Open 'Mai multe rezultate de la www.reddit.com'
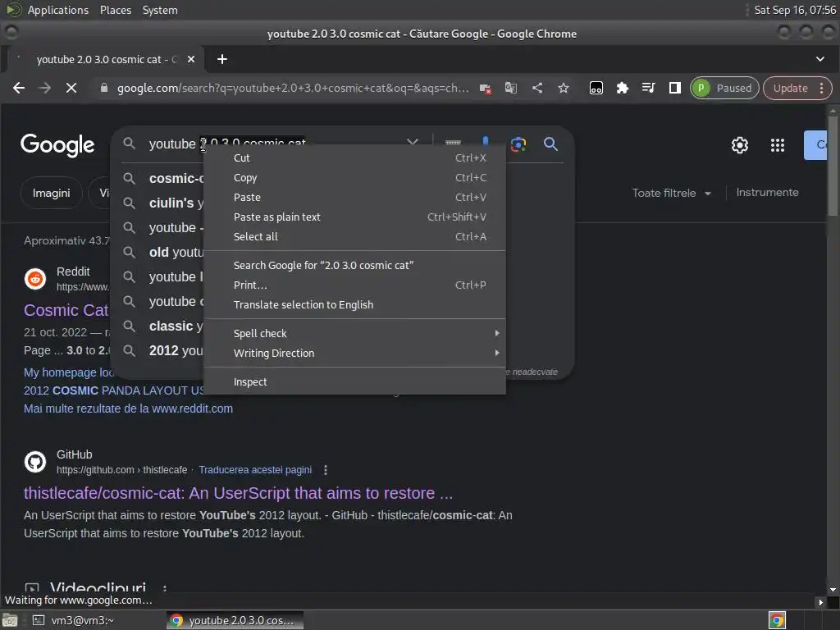The height and width of the screenshot is (630, 840). click(128, 409)
